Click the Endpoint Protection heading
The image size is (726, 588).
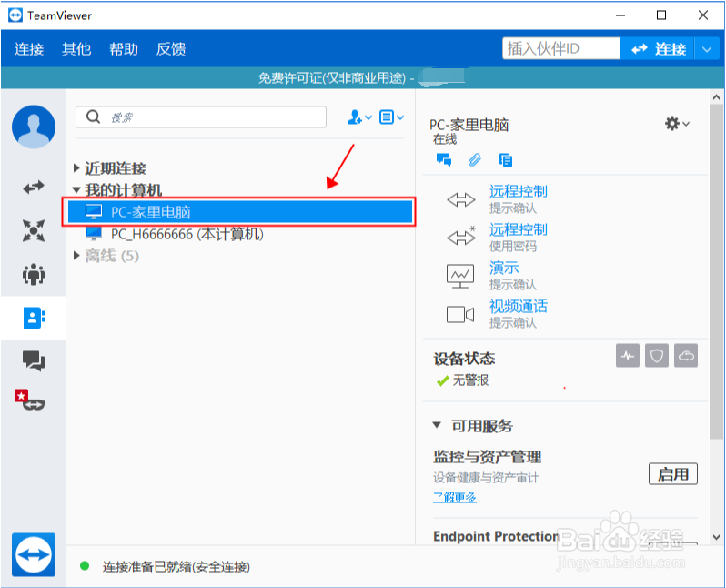(497, 536)
